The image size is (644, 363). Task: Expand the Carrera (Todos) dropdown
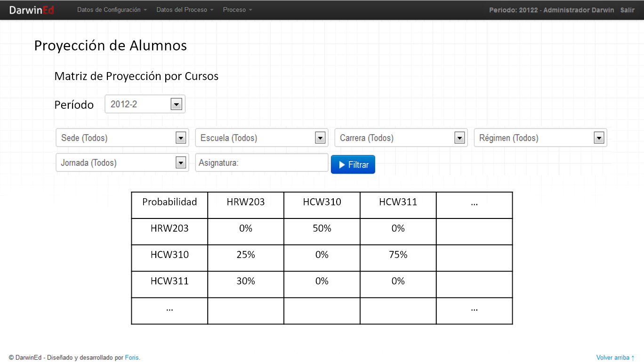[401, 138]
